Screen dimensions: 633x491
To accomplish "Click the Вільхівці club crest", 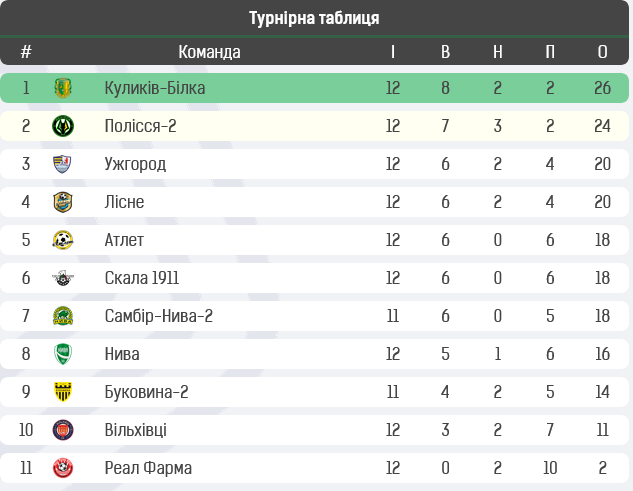I will 63,430.
